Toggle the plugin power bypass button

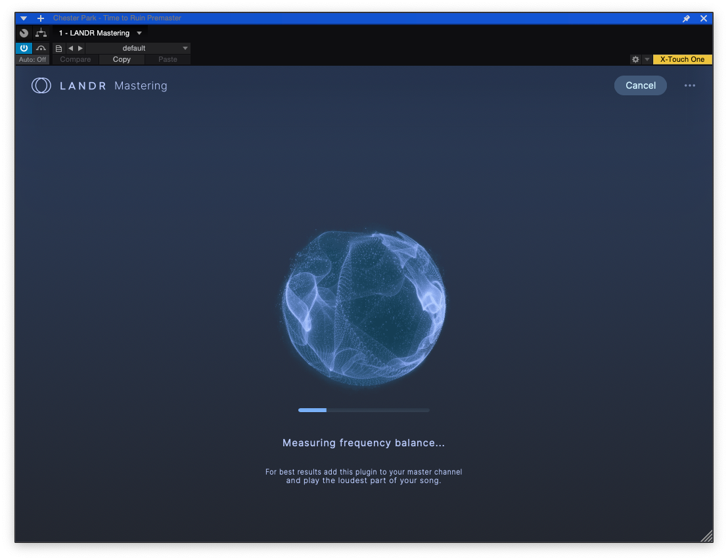coord(24,48)
